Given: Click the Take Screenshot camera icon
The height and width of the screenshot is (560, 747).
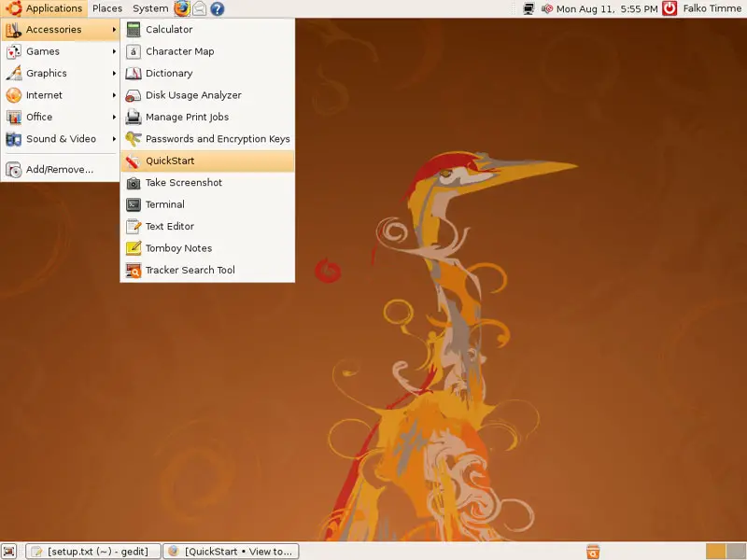Looking at the screenshot, I should [134, 183].
